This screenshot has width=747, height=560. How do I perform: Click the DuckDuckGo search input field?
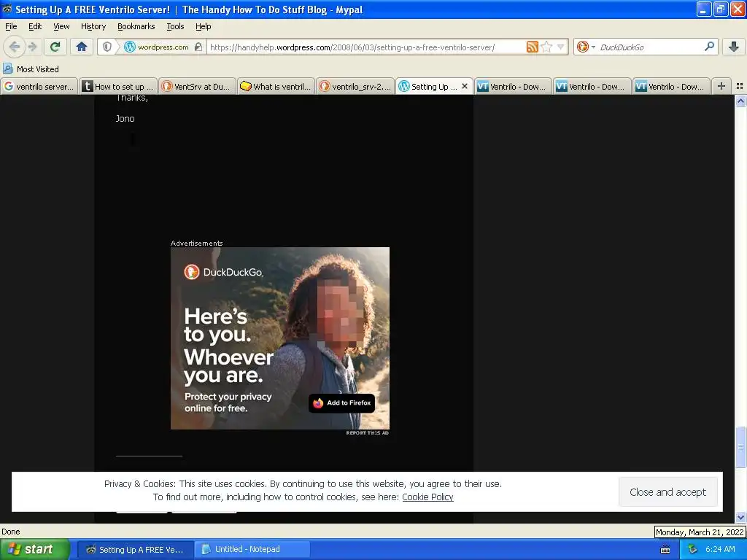(x=649, y=47)
